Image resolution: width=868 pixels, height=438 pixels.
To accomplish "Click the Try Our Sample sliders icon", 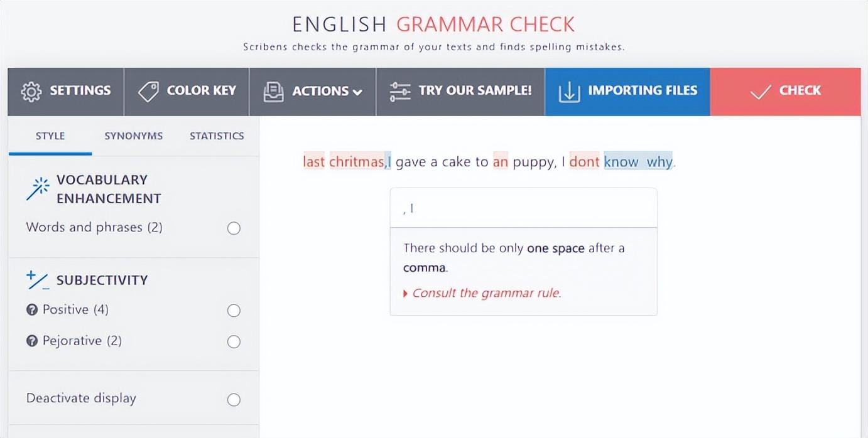I will 400,92.
